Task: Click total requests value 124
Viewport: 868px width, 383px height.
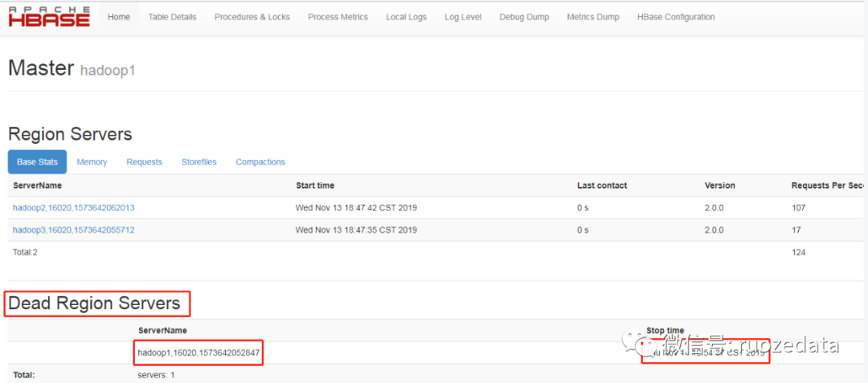Action: [798, 252]
